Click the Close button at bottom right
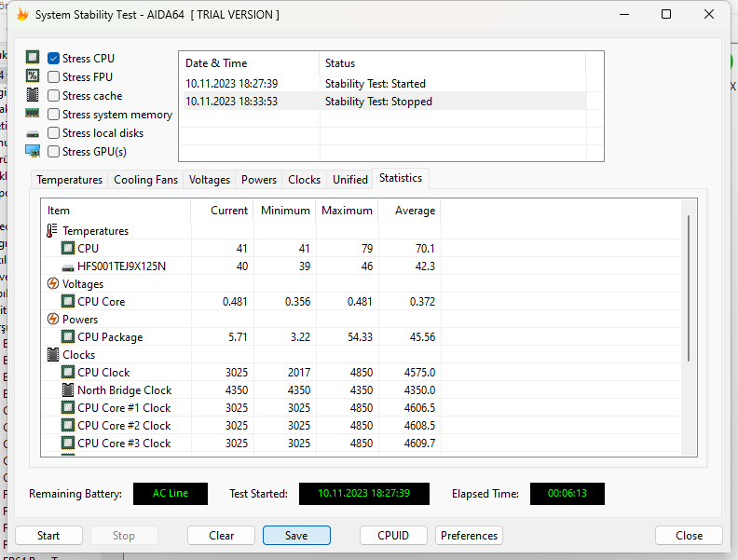This screenshot has height=560, width=738. pos(689,536)
